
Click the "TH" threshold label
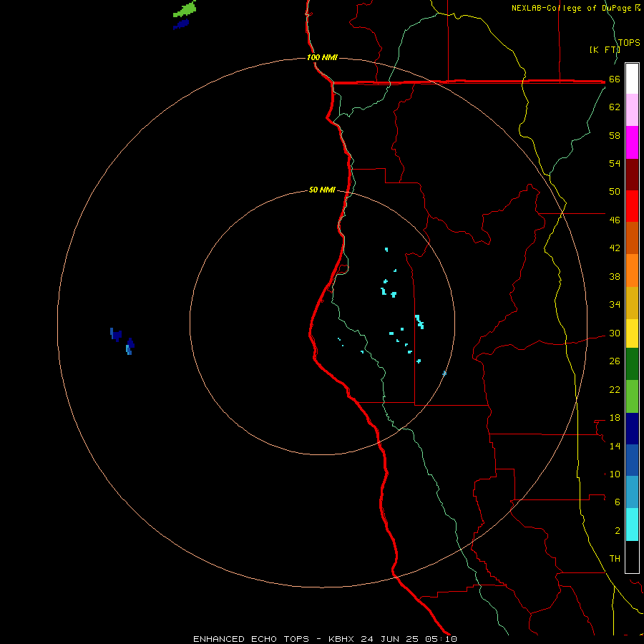[x=615, y=559]
